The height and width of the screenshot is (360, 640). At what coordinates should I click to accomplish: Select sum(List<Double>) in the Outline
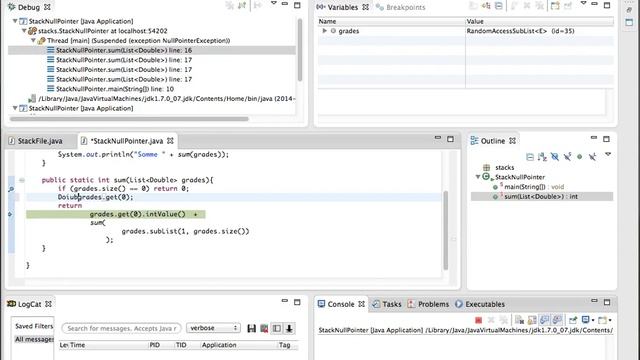542,196
